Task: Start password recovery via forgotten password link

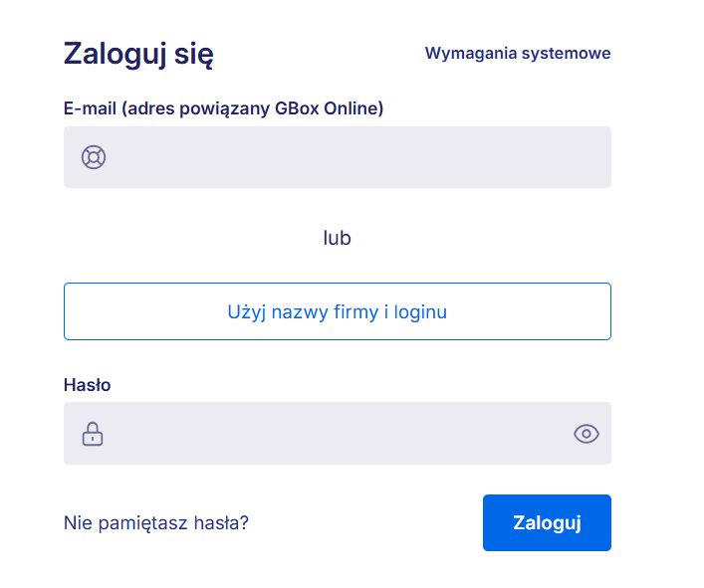Action: [155, 522]
